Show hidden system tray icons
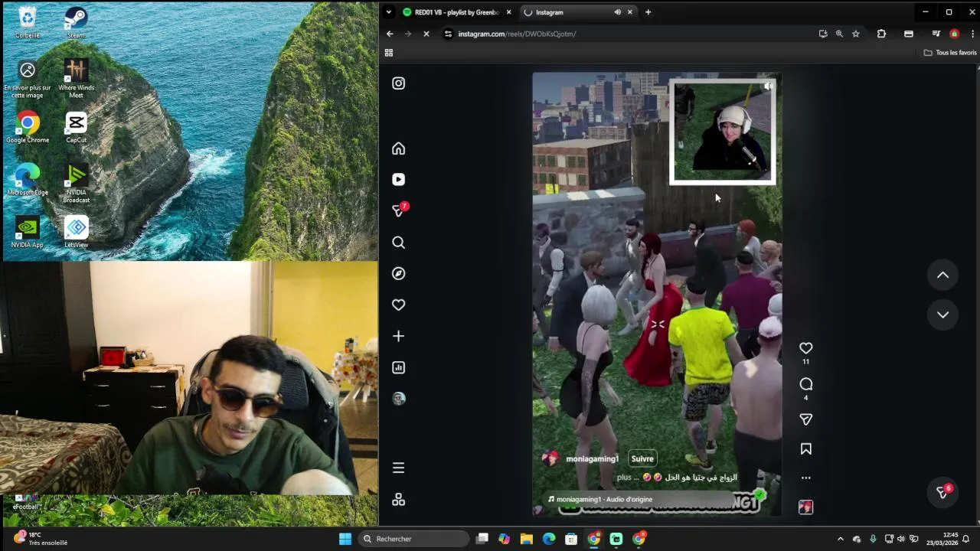The height and width of the screenshot is (551, 980). [840, 539]
